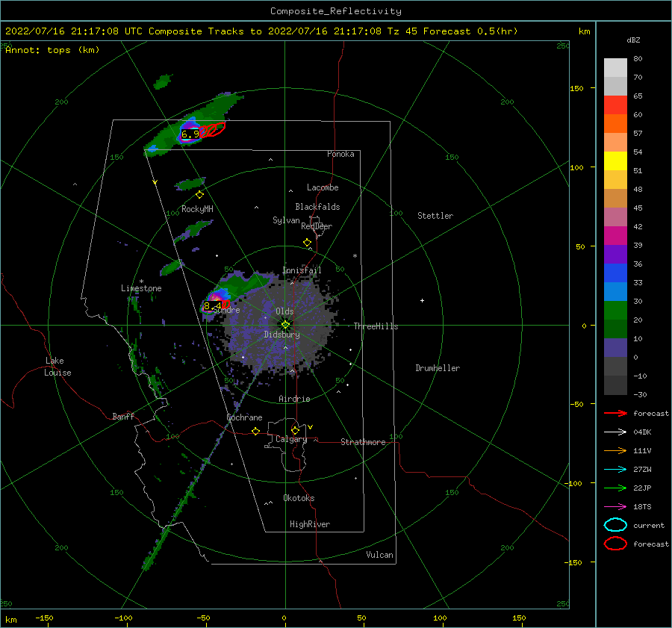Click the Limestone label
The height and width of the screenshot is (628, 672).
point(141,288)
